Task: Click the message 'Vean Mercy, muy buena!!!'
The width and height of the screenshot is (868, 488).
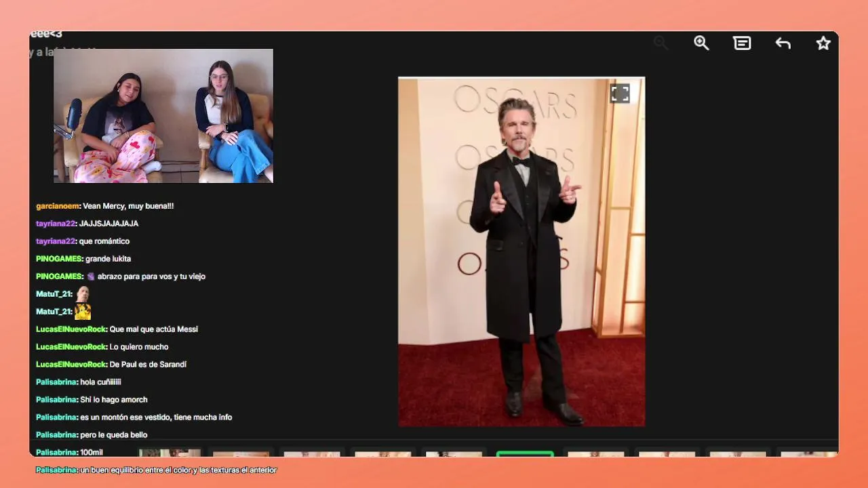Action: coord(128,206)
